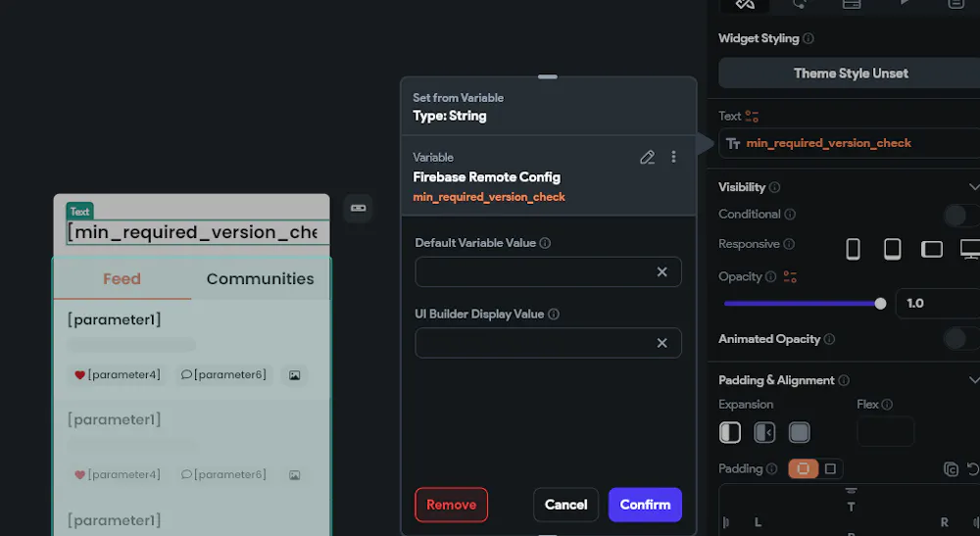
Task: Clear the UI Builder Display Value field
Action: [x=661, y=343]
